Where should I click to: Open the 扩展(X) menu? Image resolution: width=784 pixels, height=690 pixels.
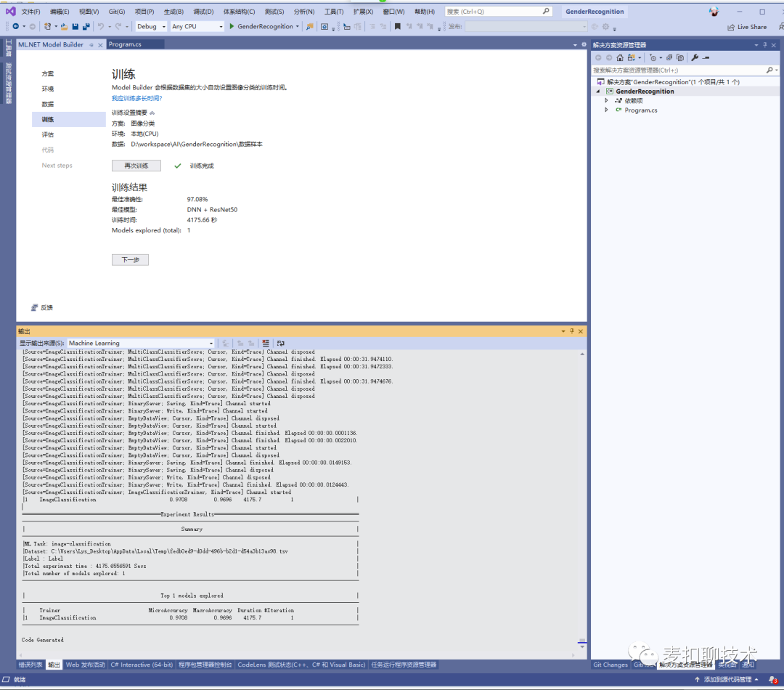point(363,12)
